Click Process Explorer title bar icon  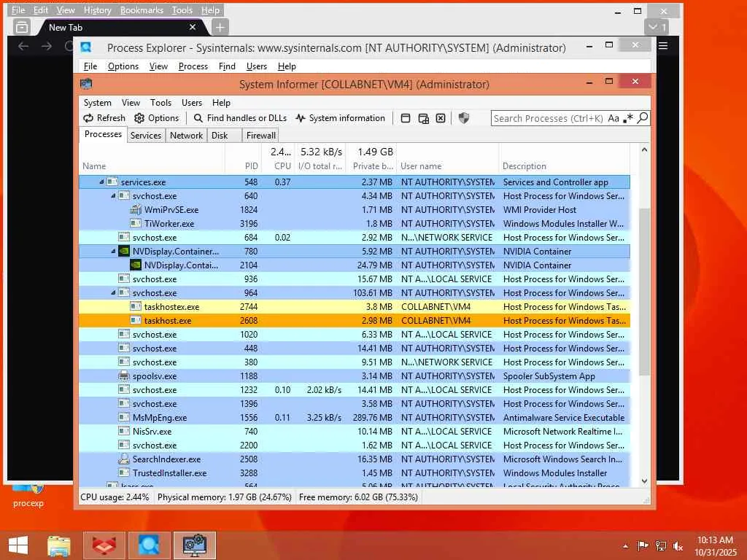(86, 47)
